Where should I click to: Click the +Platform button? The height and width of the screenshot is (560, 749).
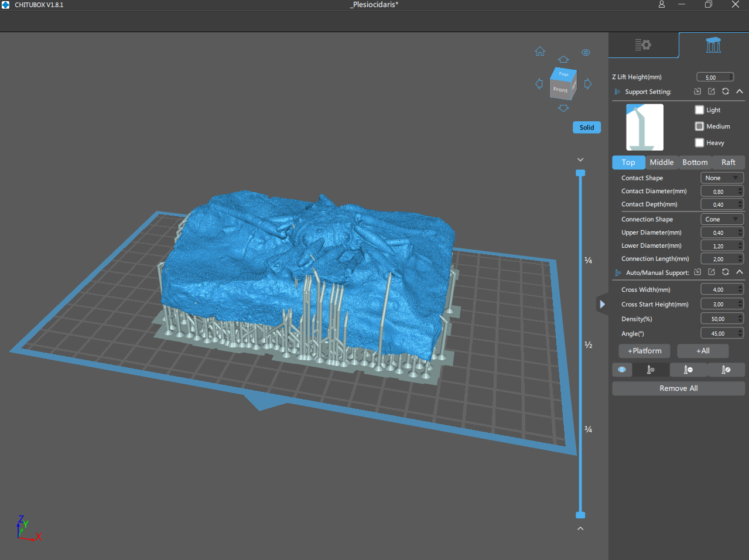tap(644, 351)
